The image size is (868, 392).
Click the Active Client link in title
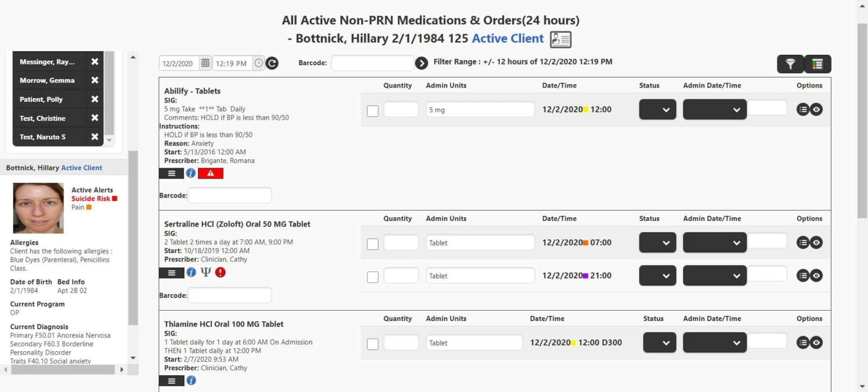pyautogui.click(x=507, y=39)
